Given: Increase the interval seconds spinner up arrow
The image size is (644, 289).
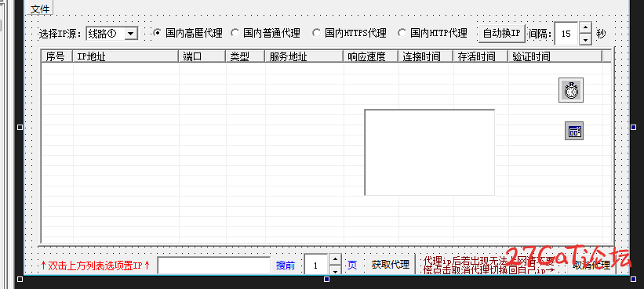Looking at the screenshot, I should point(585,27).
